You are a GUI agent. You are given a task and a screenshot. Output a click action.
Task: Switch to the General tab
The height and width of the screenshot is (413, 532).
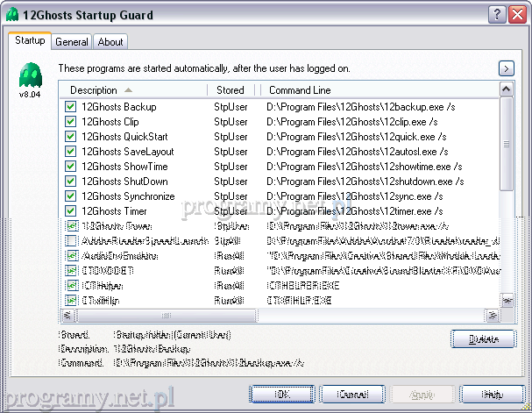click(x=71, y=41)
